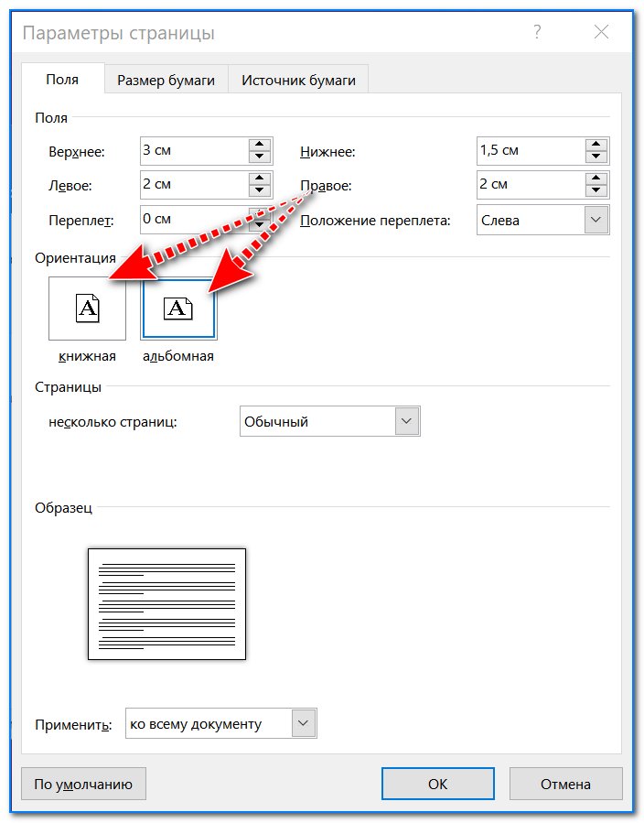Increase the bottom margin (Нижнее) with up arrow

pos(597,145)
